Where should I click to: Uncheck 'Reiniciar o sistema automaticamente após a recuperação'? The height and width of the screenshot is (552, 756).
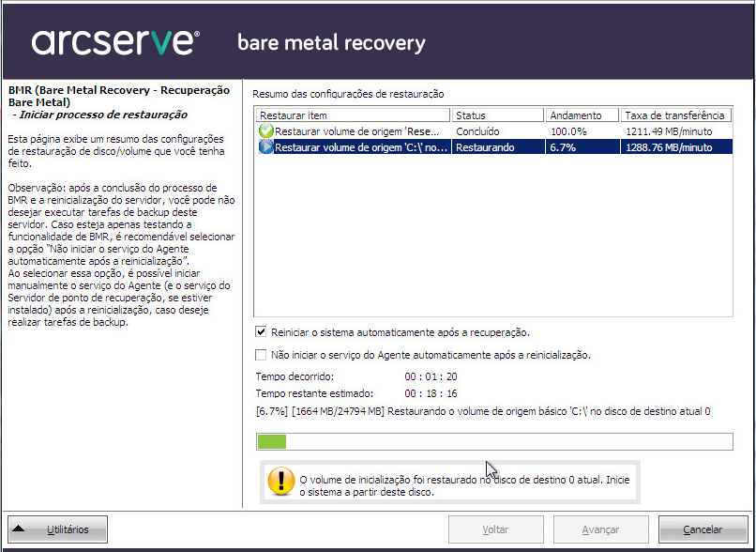coord(261,332)
